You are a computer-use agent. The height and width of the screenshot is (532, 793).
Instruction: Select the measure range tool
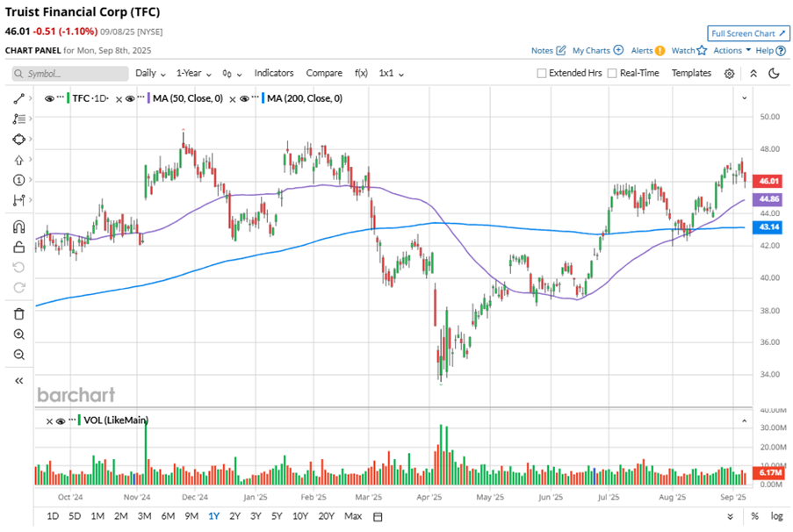18,200
